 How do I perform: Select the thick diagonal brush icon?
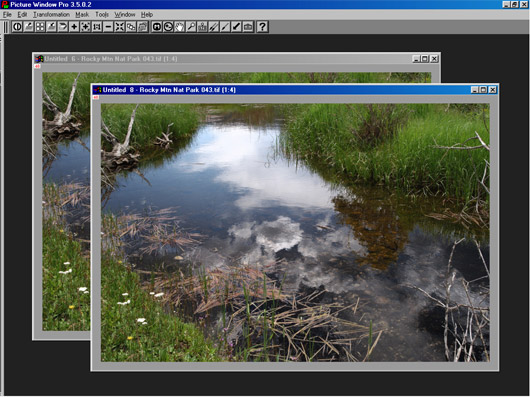pos(237,27)
